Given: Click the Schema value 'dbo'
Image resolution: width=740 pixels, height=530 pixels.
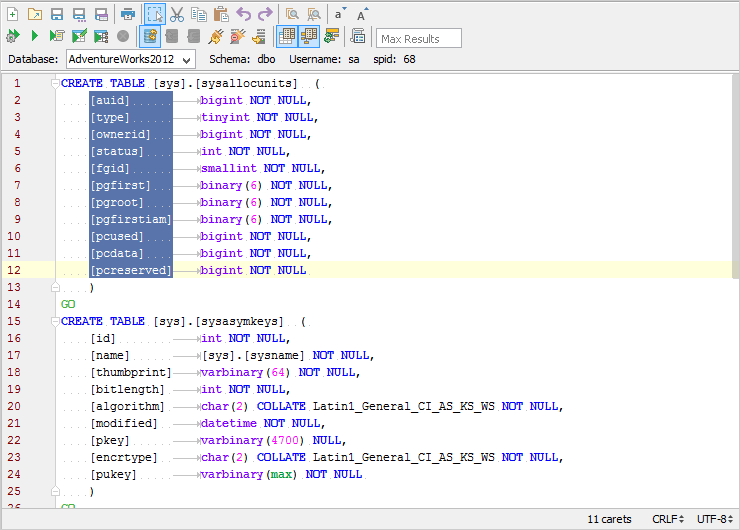Looking at the screenshot, I should 266,59.
